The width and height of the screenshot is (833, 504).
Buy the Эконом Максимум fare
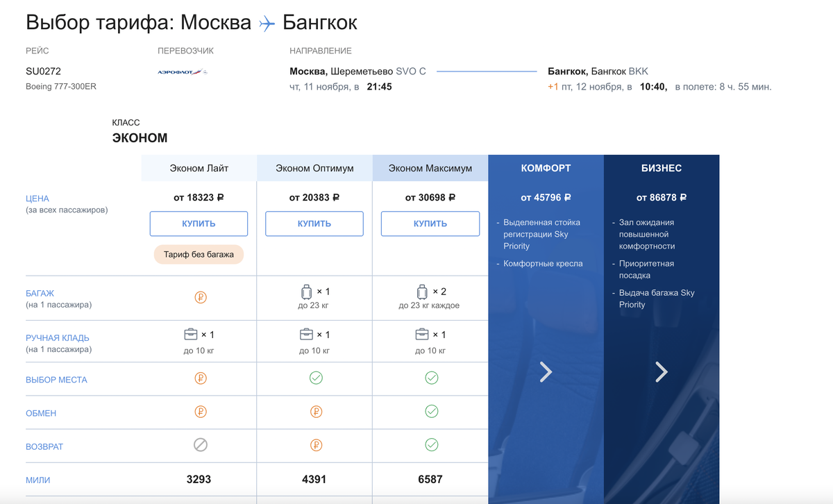click(x=430, y=224)
